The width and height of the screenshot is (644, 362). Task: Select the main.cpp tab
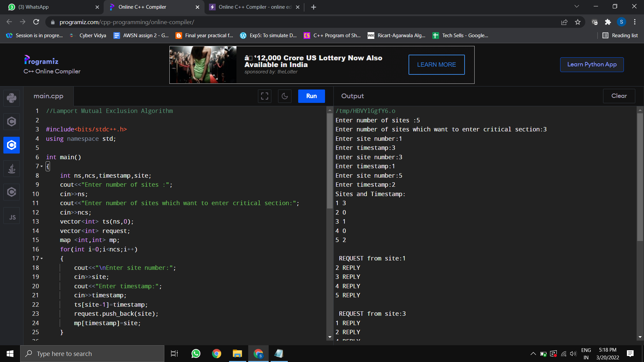(x=49, y=96)
